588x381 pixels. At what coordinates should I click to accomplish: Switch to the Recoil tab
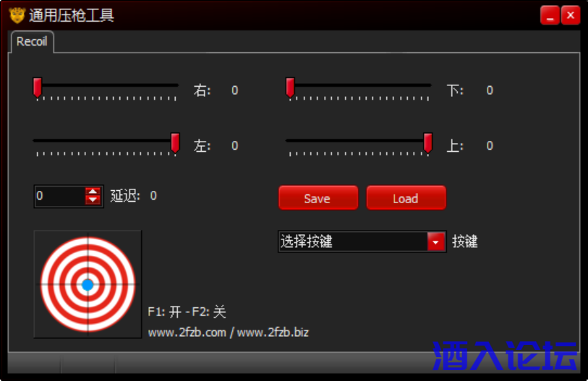[x=32, y=42]
